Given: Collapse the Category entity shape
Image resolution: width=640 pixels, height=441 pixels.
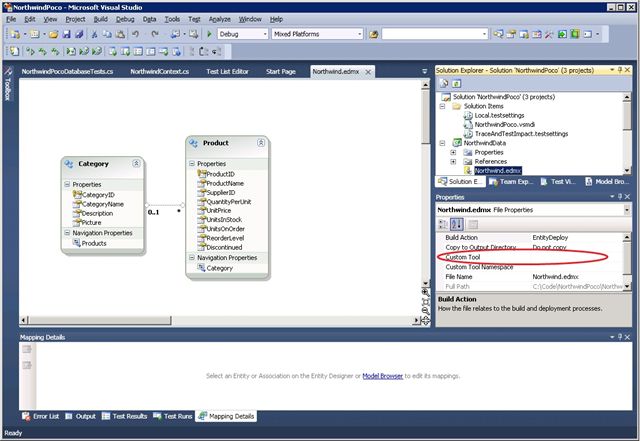Looking at the screenshot, I should 136,163.
